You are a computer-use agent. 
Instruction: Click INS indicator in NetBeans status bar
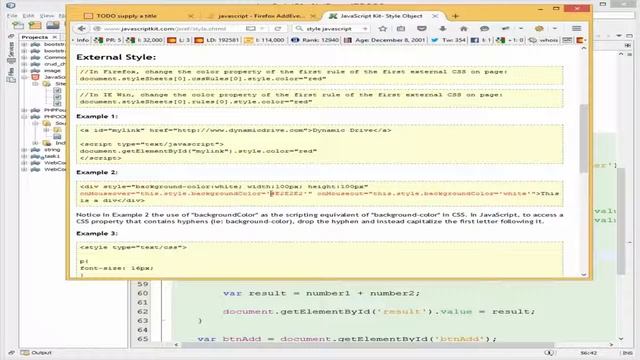(627, 353)
